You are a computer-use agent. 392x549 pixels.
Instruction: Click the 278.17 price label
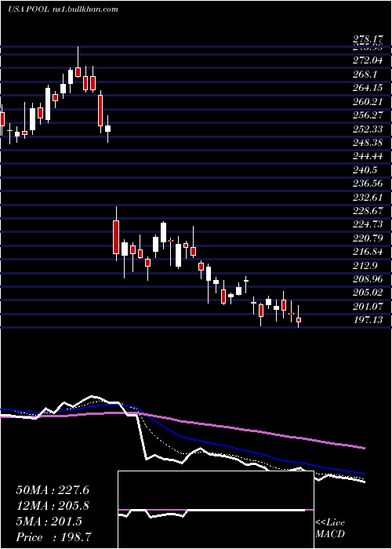tap(368, 39)
